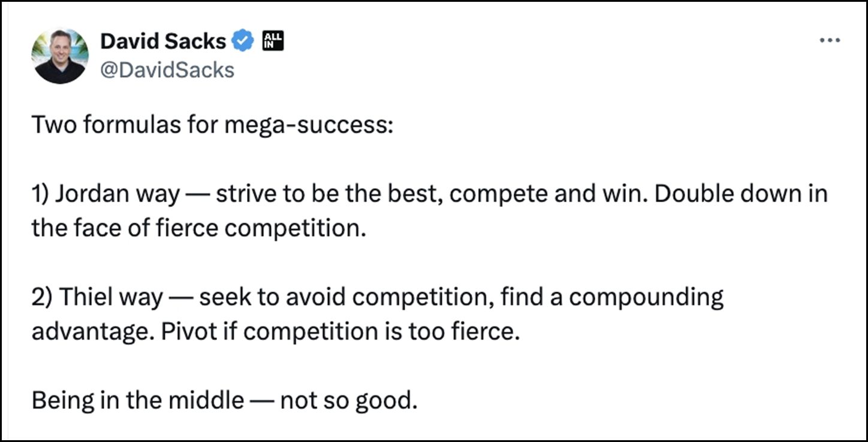Click the David Sacks display name

[x=163, y=41]
